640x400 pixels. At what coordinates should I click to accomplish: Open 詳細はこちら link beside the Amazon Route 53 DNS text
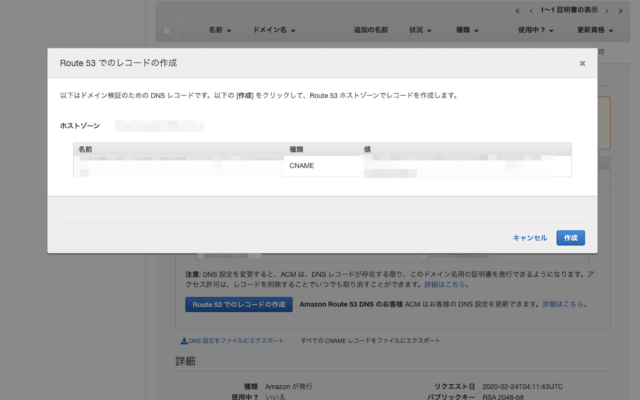(564, 304)
